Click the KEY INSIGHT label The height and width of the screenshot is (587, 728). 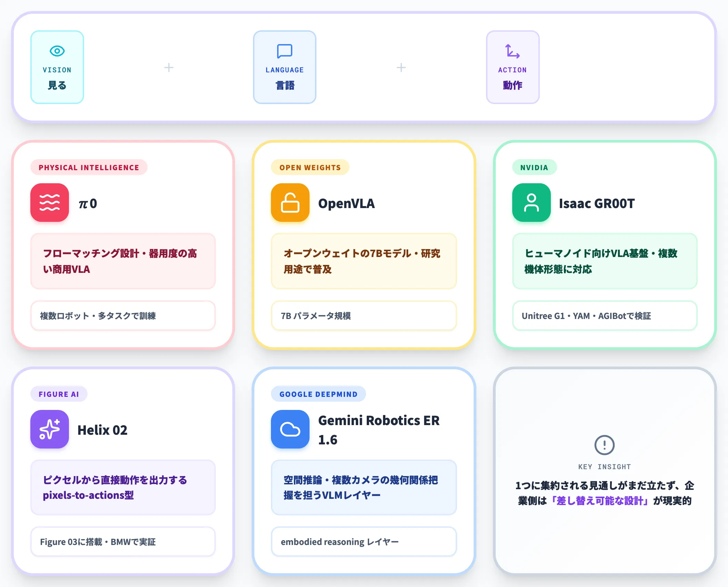click(605, 467)
